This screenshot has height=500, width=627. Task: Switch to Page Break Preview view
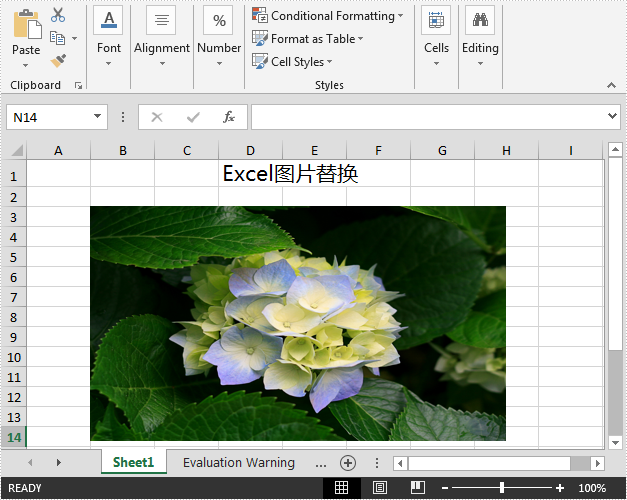coord(417,488)
